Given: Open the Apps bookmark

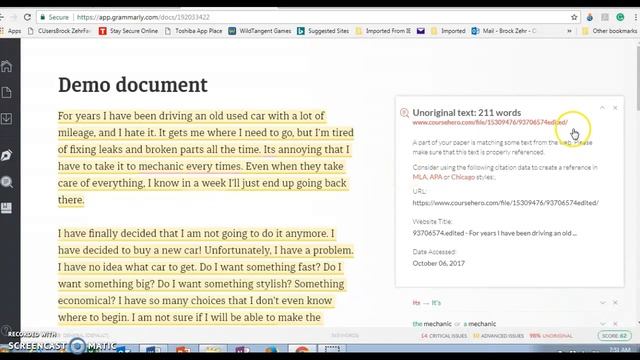Looking at the screenshot, I should [x=11, y=31].
